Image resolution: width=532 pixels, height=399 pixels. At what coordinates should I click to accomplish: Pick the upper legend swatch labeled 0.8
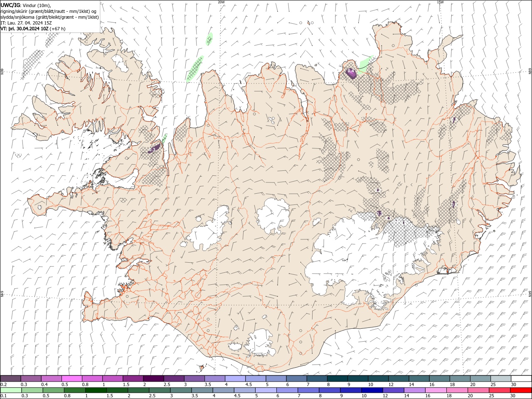click(92, 379)
